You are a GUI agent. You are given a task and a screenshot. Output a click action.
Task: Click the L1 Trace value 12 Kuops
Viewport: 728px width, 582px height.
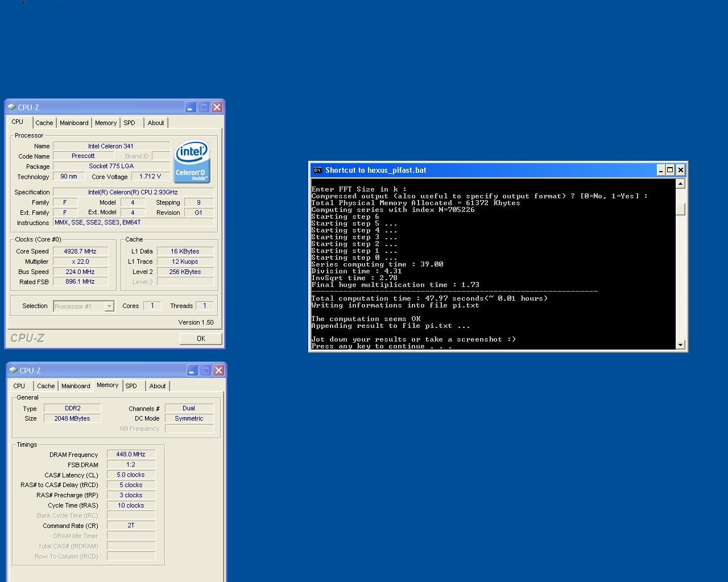[185, 261]
